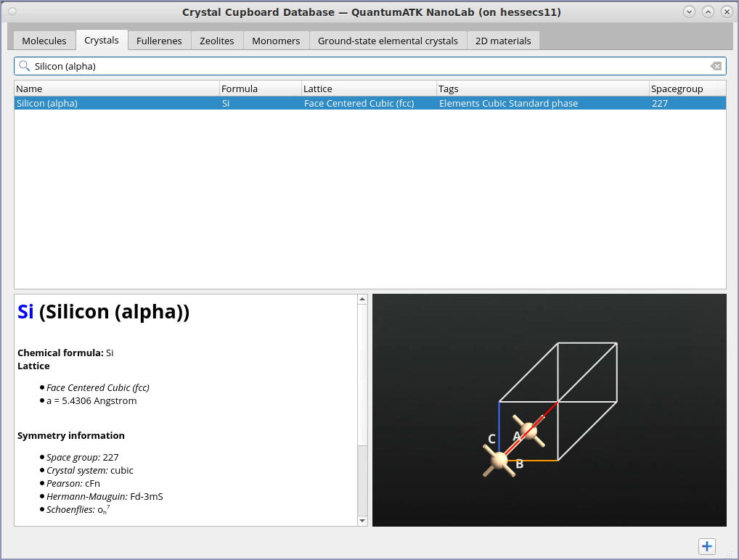Click the magnifier search icon
This screenshot has width=739, height=560.
click(25, 66)
